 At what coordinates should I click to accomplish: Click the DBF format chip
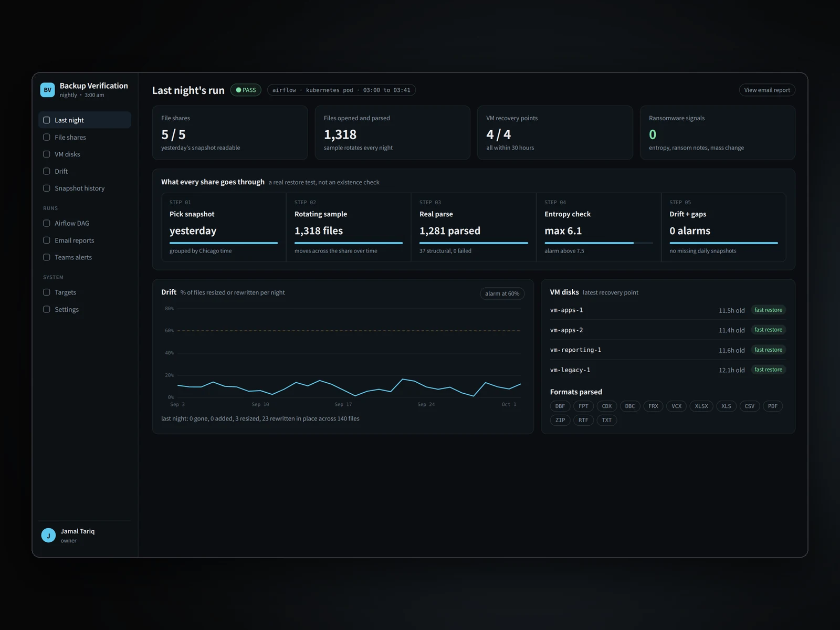(x=560, y=406)
